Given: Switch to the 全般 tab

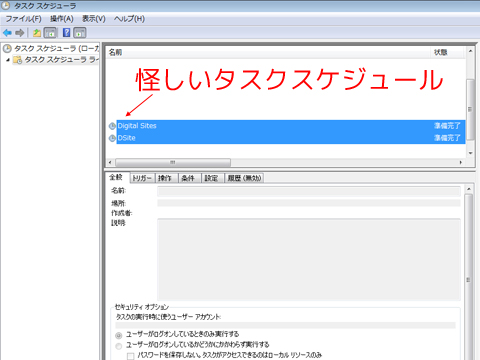Looking at the screenshot, I should coord(116,177).
